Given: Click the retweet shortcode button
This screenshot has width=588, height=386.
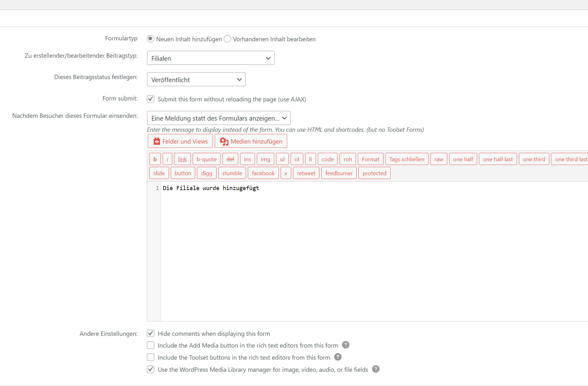Looking at the screenshot, I should pos(306,173).
